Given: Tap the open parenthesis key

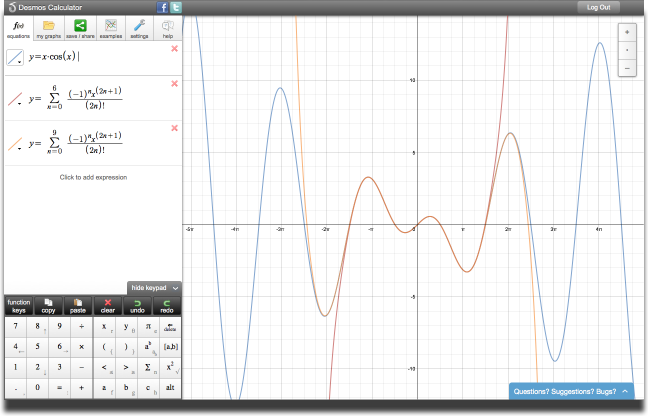Looking at the screenshot, I should 105,347.
